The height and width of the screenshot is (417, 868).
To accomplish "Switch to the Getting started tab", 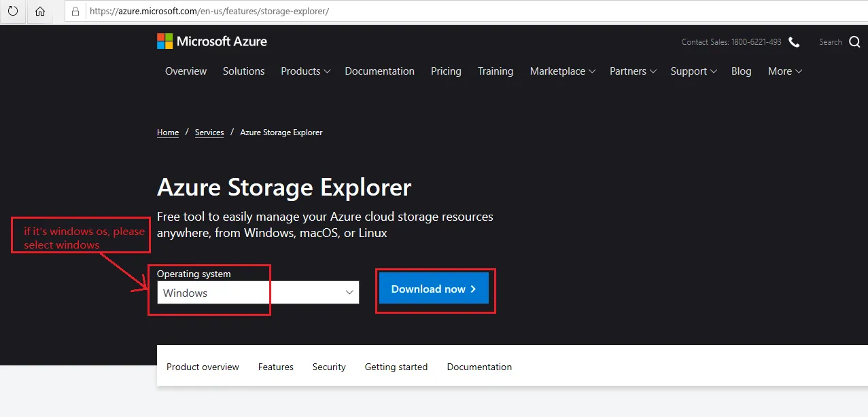I will (396, 367).
